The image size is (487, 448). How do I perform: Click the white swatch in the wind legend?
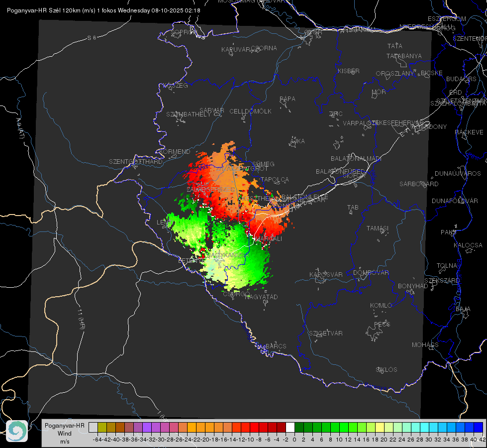[x=290, y=428]
